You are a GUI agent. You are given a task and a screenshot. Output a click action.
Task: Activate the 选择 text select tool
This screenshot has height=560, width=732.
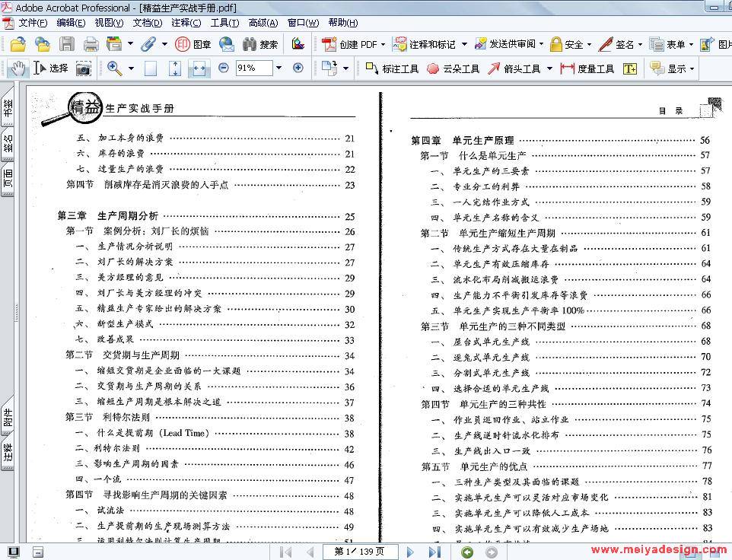[x=51, y=68]
